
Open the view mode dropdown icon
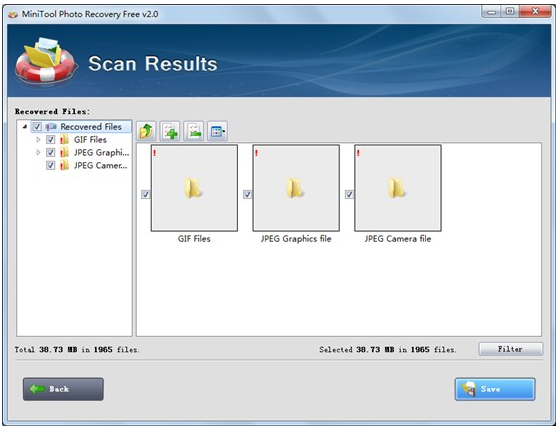point(217,131)
